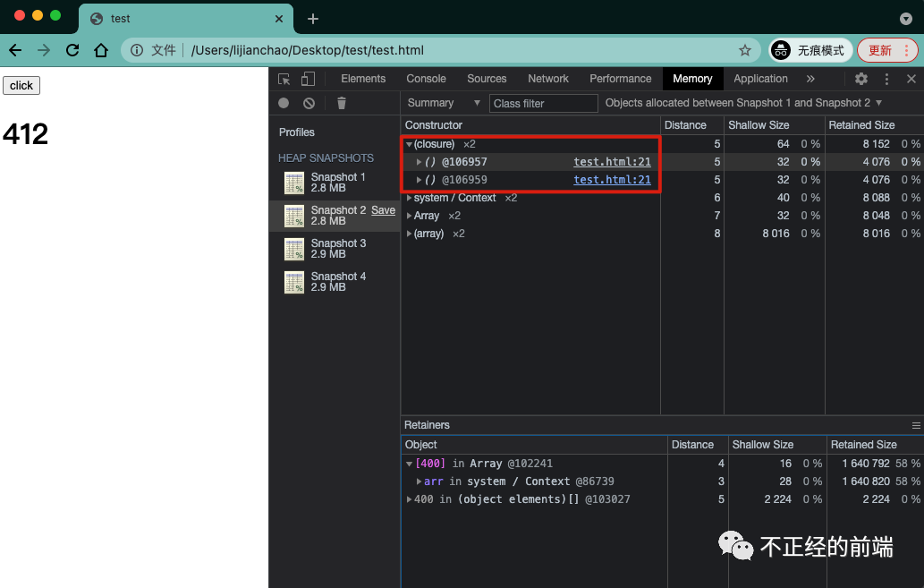Show more DevTools tabs
Image resolution: width=924 pixels, height=588 pixels.
pos(811,79)
